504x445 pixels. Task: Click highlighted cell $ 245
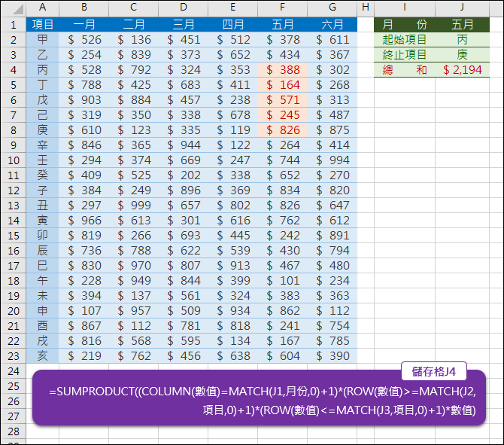[282, 115]
